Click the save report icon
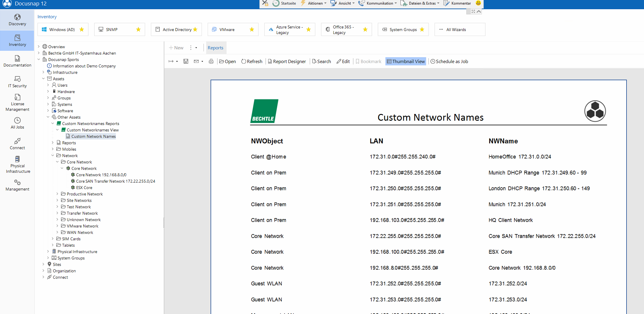The height and width of the screenshot is (314, 644). (186, 61)
